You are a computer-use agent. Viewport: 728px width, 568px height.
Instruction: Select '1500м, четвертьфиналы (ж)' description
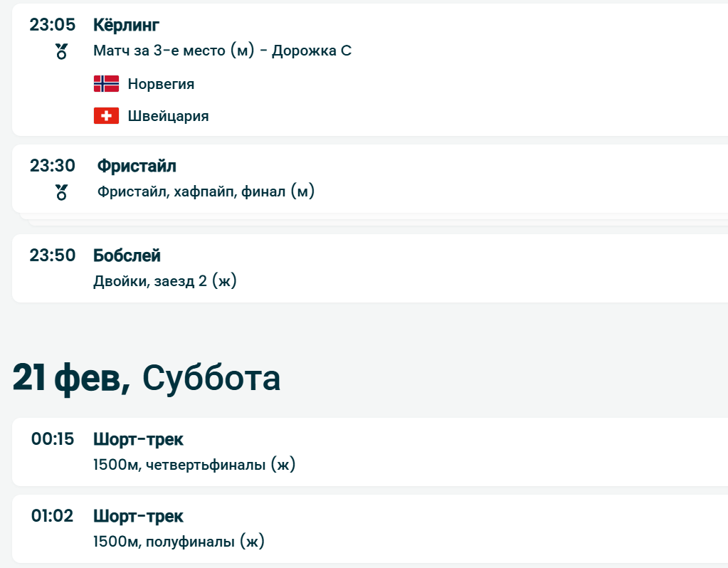(x=194, y=466)
